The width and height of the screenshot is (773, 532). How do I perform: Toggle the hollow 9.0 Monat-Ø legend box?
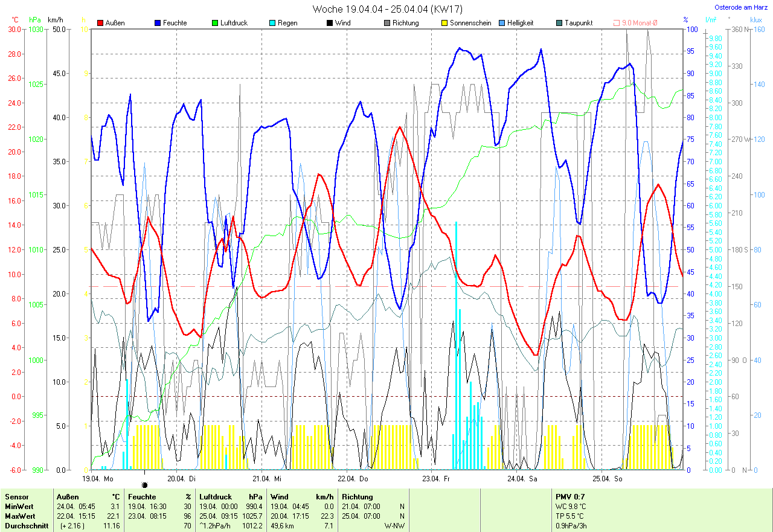(x=617, y=23)
